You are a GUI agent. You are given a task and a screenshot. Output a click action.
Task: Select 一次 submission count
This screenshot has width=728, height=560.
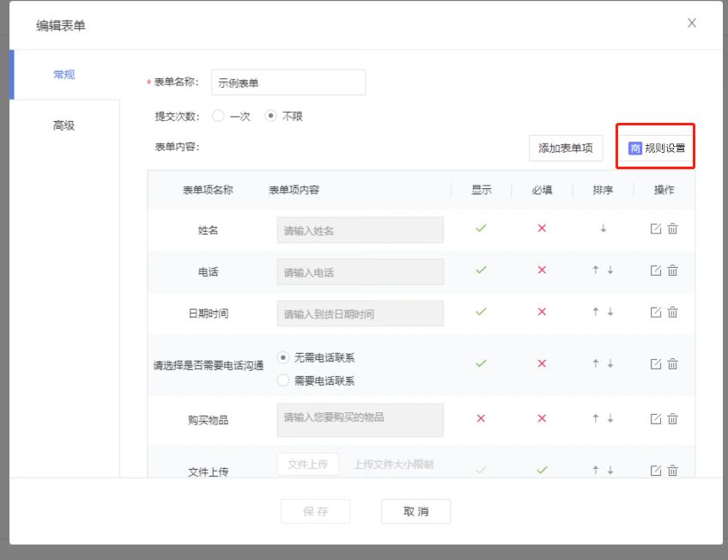(218, 116)
